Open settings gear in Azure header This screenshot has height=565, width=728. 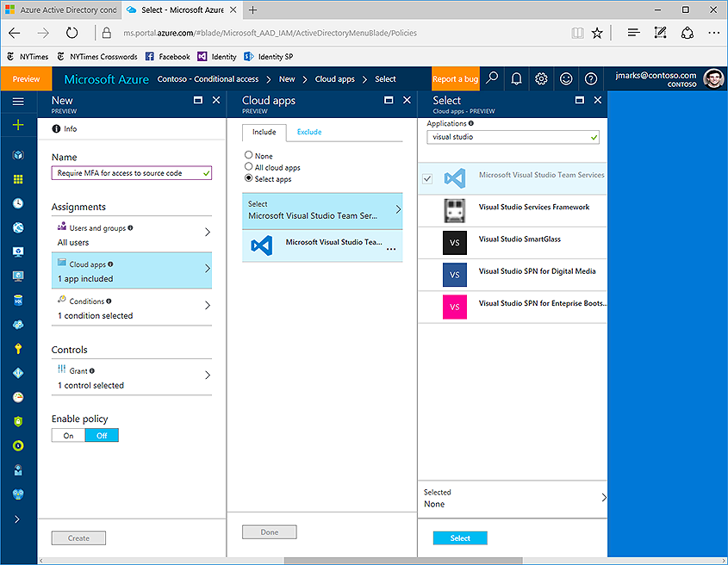pyautogui.click(x=541, y=79)
